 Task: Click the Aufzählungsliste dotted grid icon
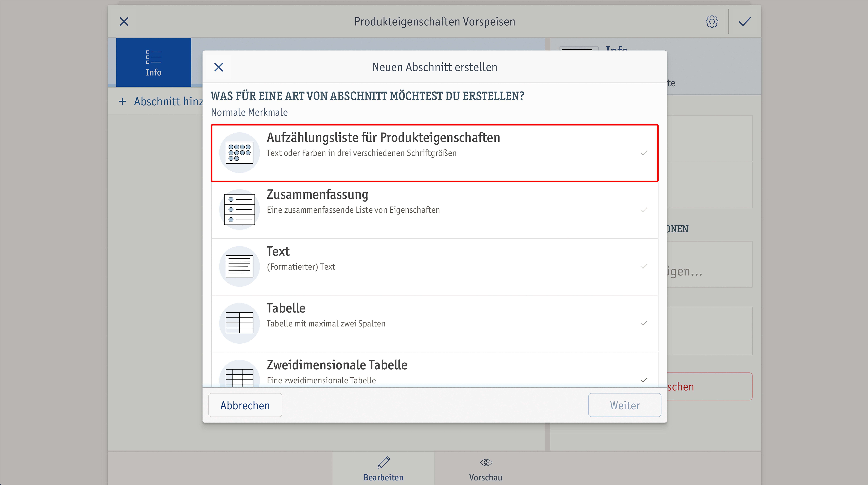click(x=239, y=153)
